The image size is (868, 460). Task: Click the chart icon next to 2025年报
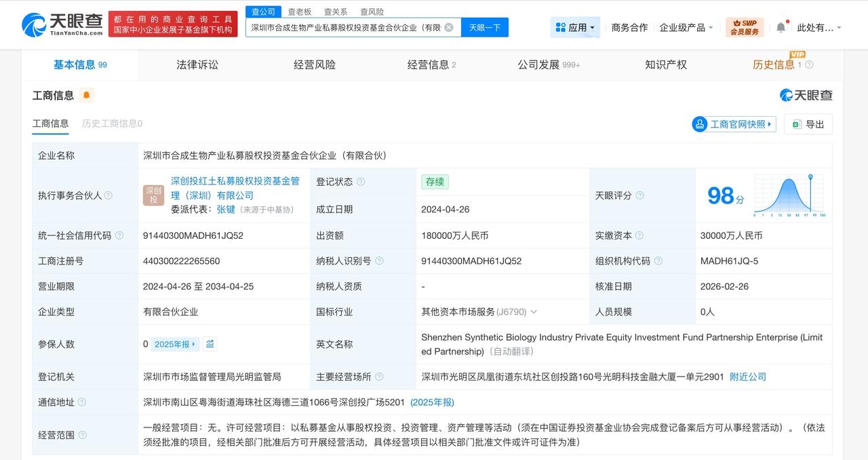[209, 344]
